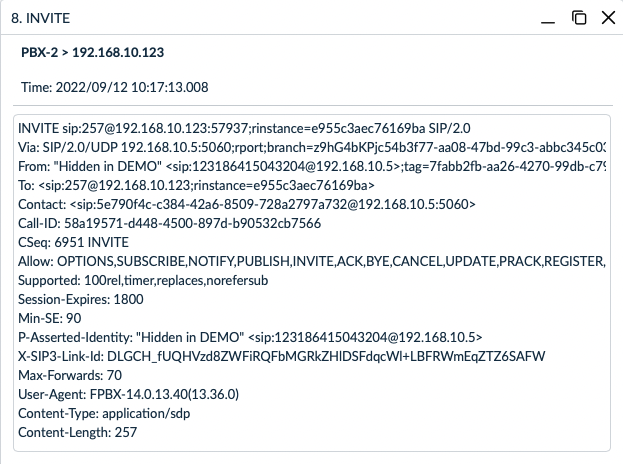The height and width of the screenshot is (464, 623).
Task: Click the INVITE sip:257 request line
Action: point(244,128)
